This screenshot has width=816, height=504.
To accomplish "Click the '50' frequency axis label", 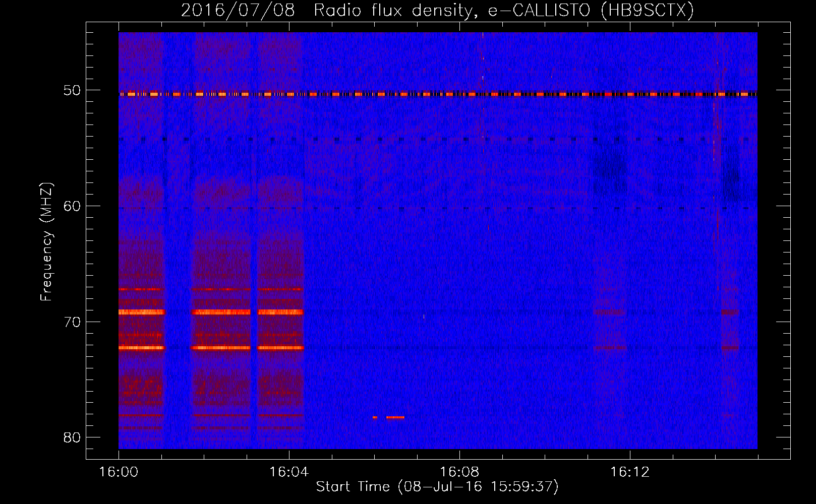I will coord(72,91).
